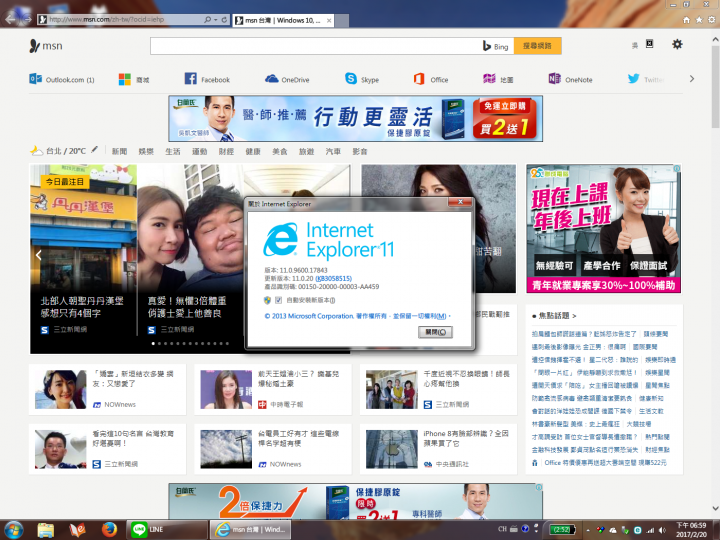This screenshot has width=720, height=540.
Task: Toggle the 自動安裝新版本 checkbox
Action: (278, 300)
